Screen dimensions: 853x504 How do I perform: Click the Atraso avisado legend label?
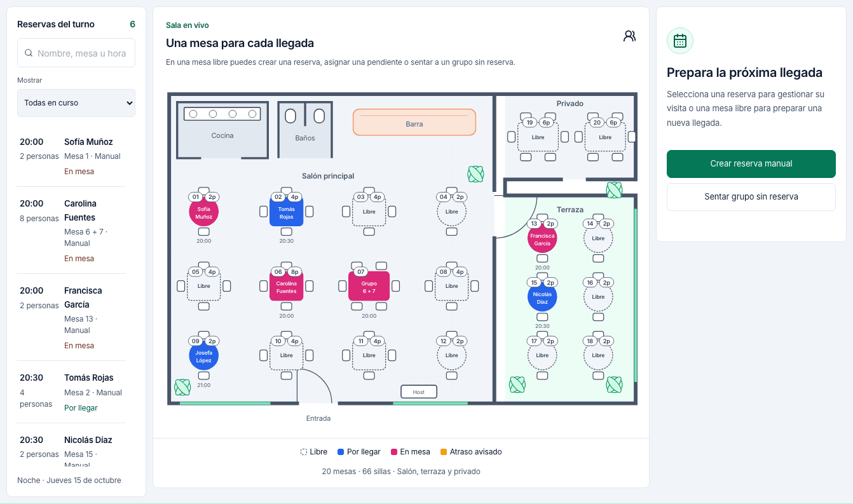tap(476, 452)
